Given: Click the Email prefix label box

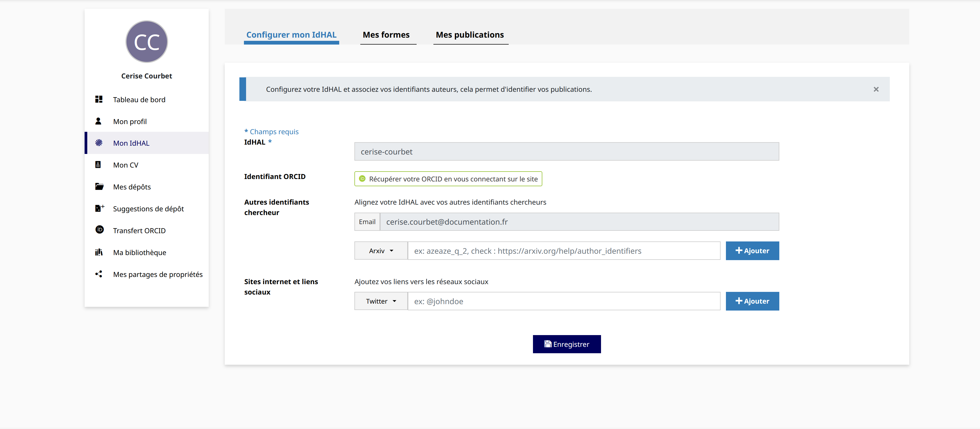Looking at the screenshot, I should tap(367, 222).
